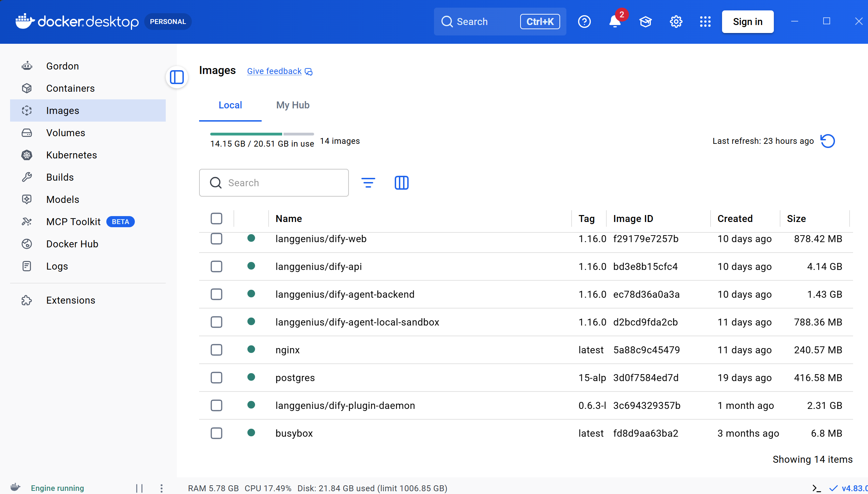Click the green in-use dot for postgres
Image resolution: width=868 pixels, height=494 pixels.
point(251,377)
